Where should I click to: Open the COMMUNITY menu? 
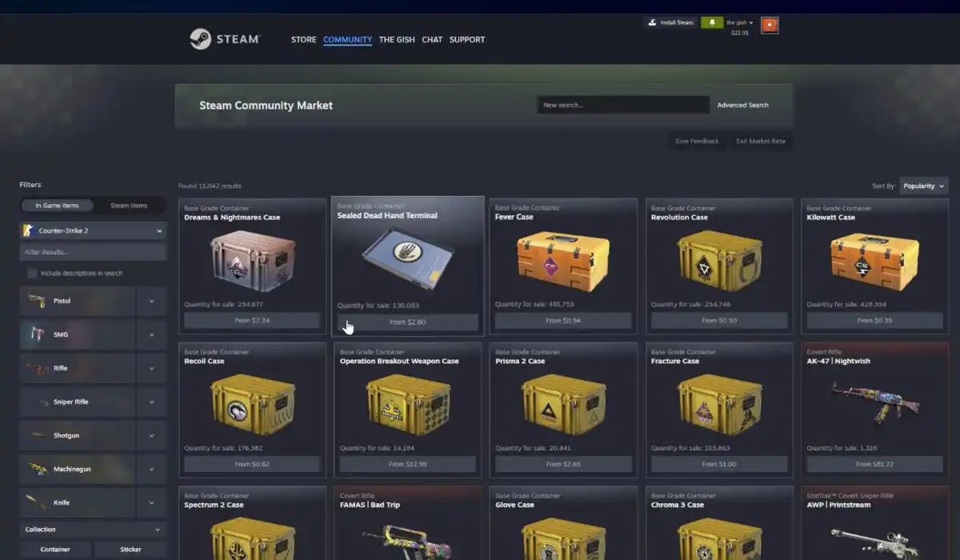click(347, 39)
